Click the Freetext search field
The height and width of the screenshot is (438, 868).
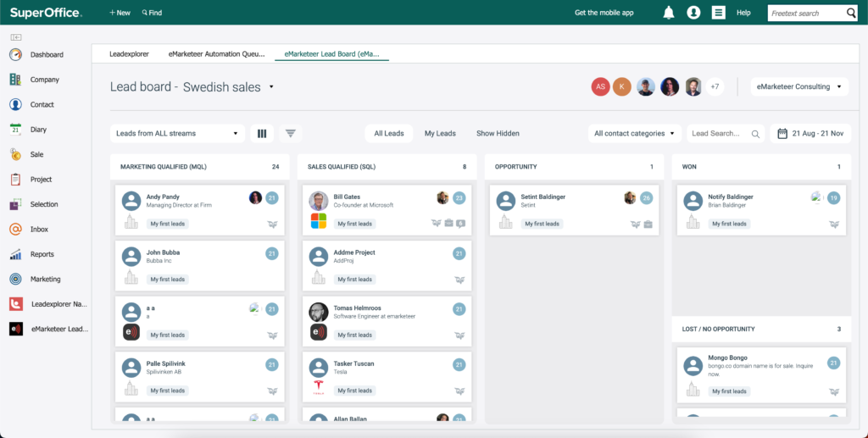[807, 14]
